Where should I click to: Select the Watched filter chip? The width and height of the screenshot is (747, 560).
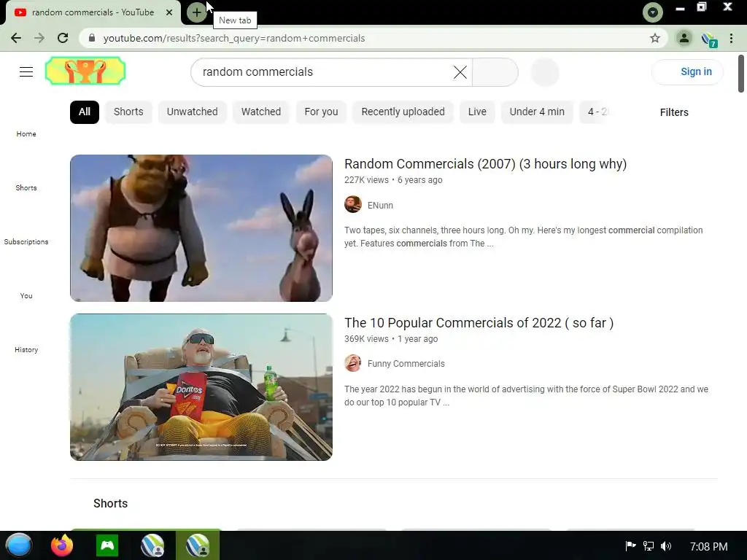click(x=261, y=112)
